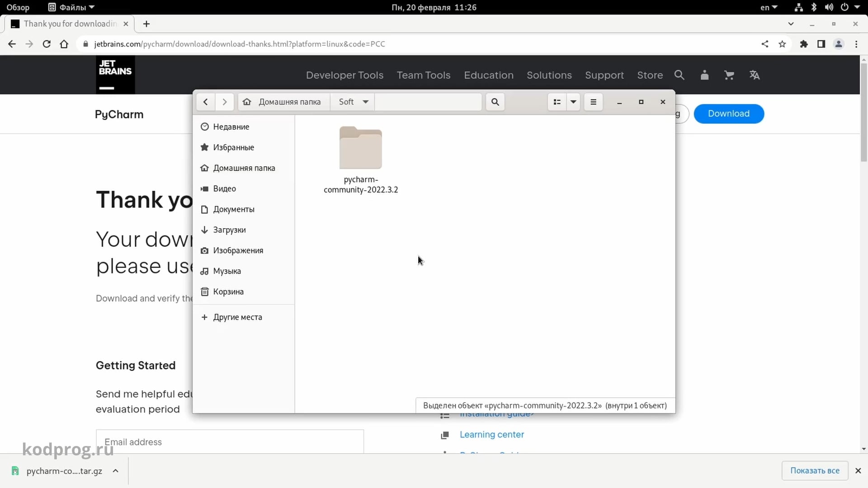
Task: Select the pycharm-community-2022.3.2 folder
Action: point(361,160)
